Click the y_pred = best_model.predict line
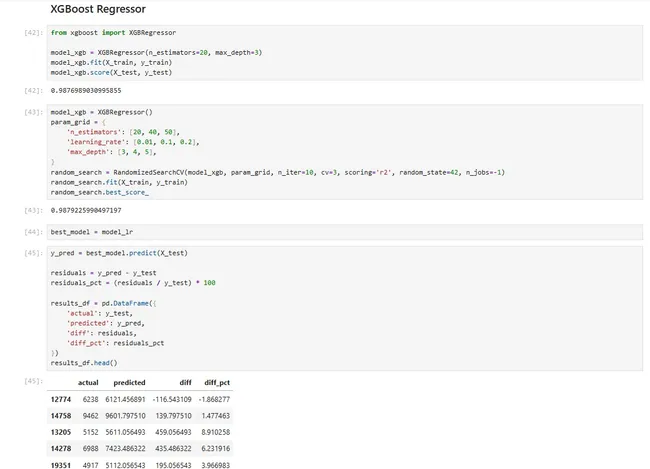The image size is (650, 469). 119,253
